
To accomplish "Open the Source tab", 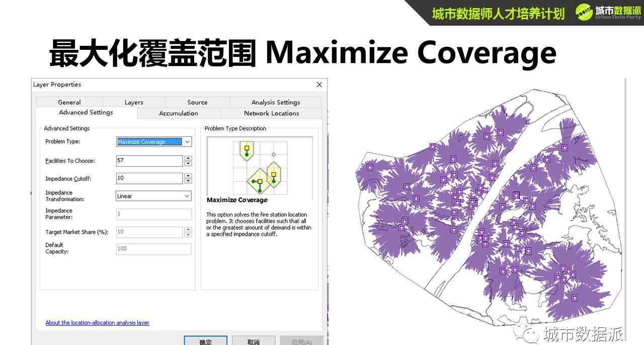I will coord(197,102).
